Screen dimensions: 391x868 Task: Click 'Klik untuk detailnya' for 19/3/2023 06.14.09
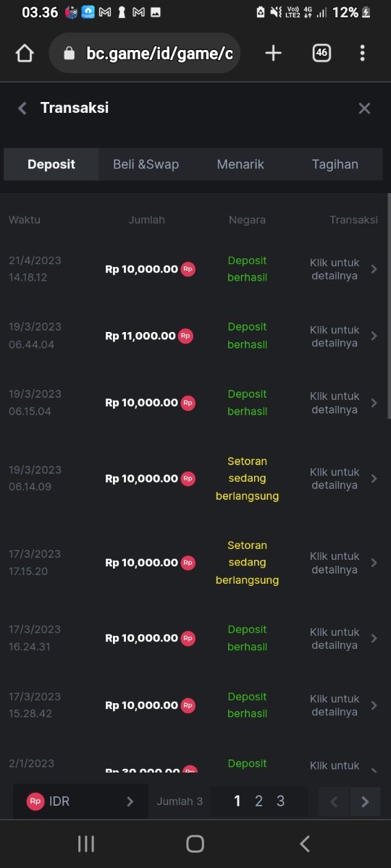(x=335, y=478)
